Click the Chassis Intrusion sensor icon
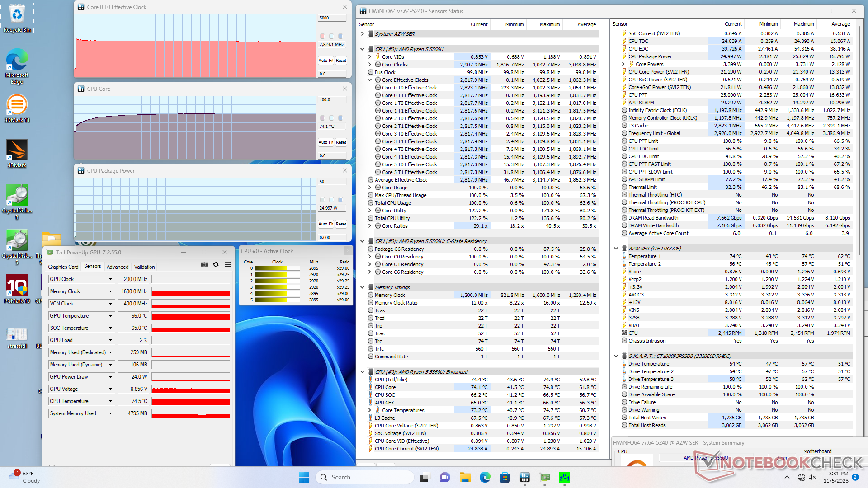868x488 pixels. pos(624,341)
